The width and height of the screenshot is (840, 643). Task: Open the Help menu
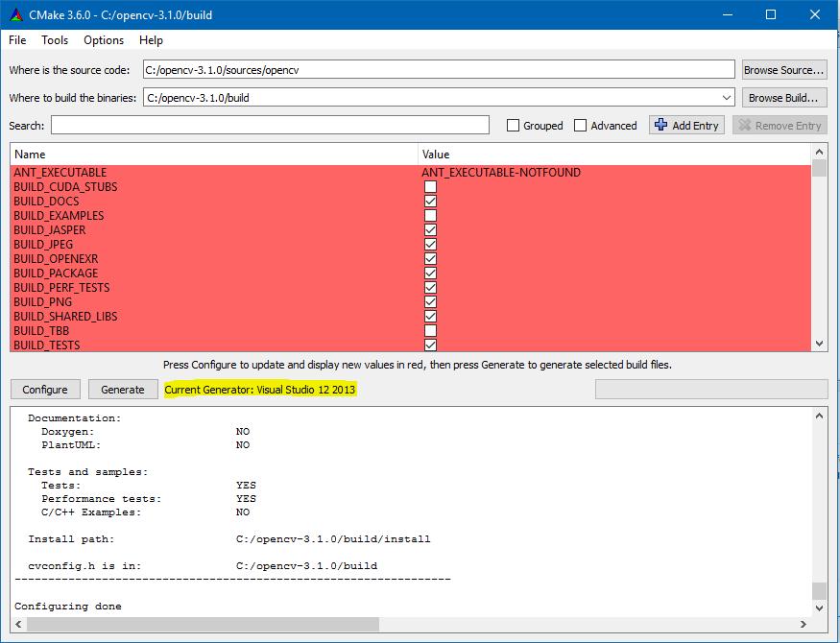pos(151,40)
